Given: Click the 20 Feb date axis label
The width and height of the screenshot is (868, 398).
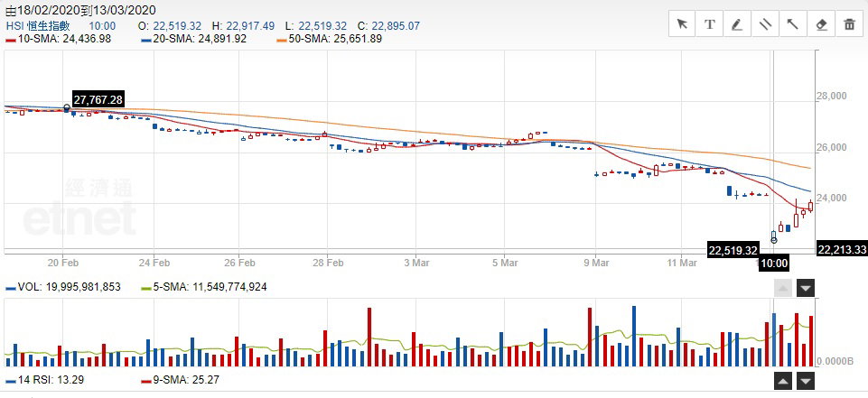Looking at the screenshot, I should 62,263.
